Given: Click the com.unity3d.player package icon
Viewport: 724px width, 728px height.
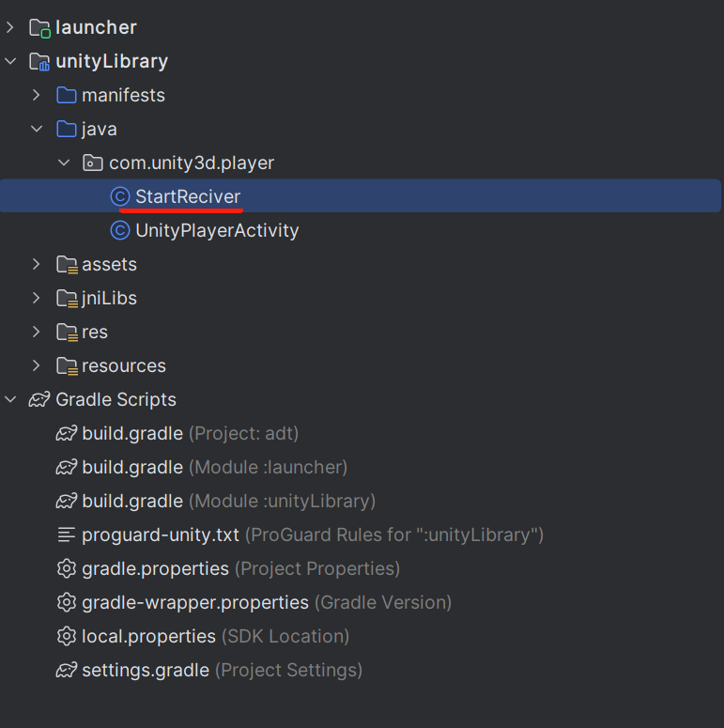Looking at the screenshot, I should tap(93, 163).
